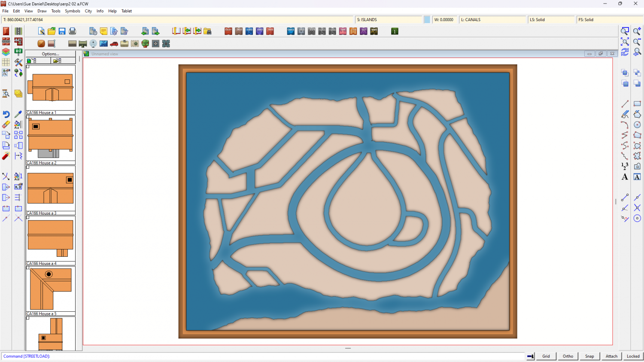
Task: Click the current color indicator swatch
Action: (427, 20)
